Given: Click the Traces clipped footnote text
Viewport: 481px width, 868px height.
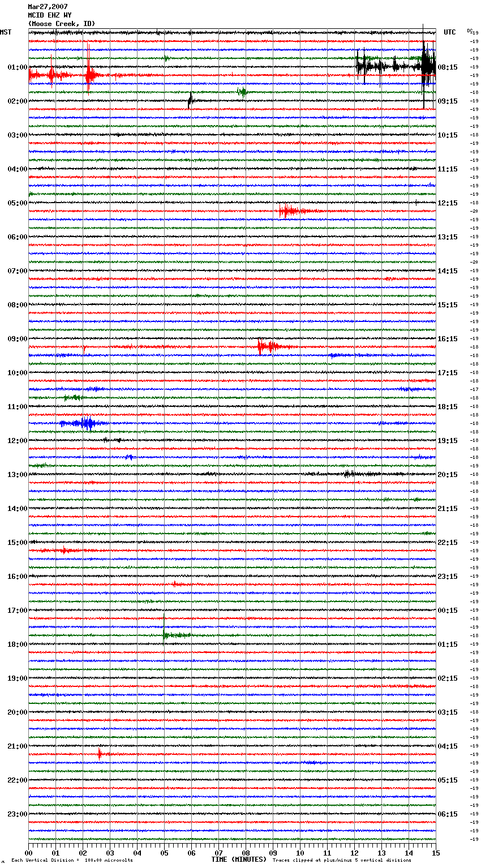Looking at the screenshot, I should pyautogui.click(x=342, y=860).
